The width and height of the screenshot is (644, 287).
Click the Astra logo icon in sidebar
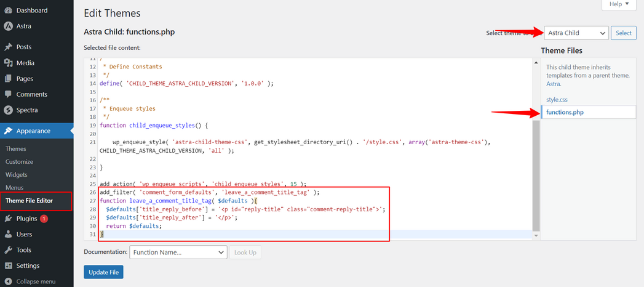[9, 26]
